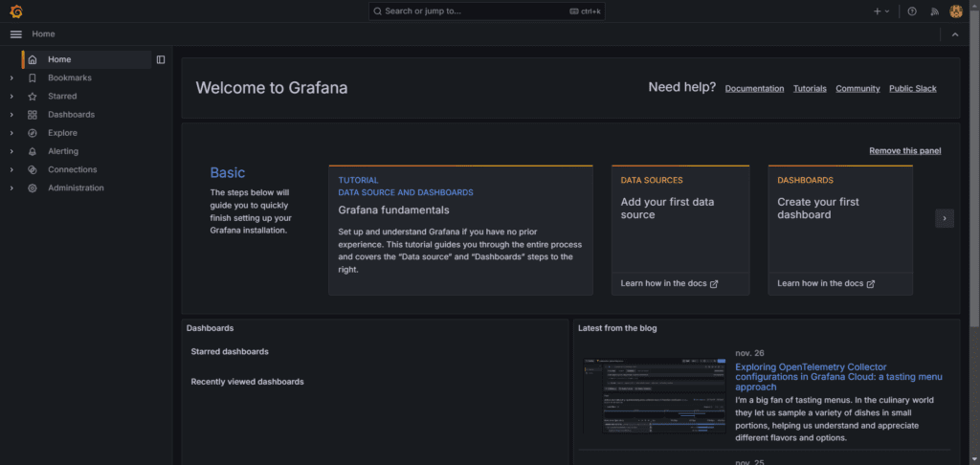Click the Grafana logo icon
This screenshot has height=465, width=980.
pos(16,11)
